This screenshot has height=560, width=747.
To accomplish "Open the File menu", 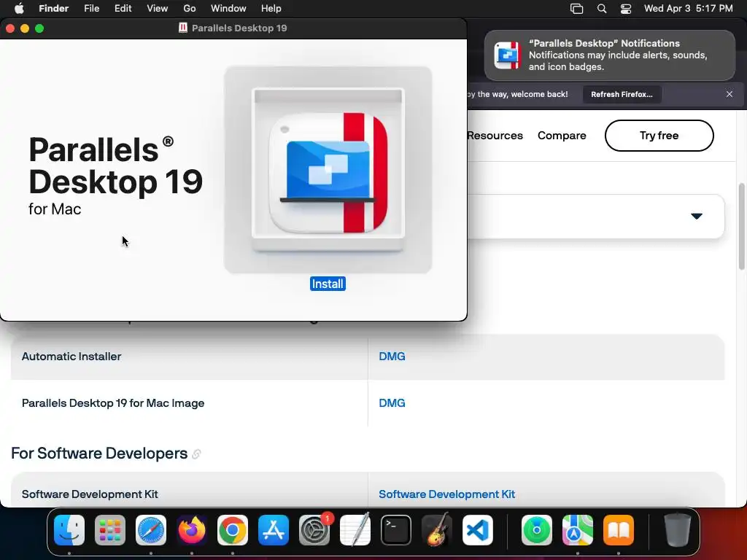I will (x=91, y=9).
